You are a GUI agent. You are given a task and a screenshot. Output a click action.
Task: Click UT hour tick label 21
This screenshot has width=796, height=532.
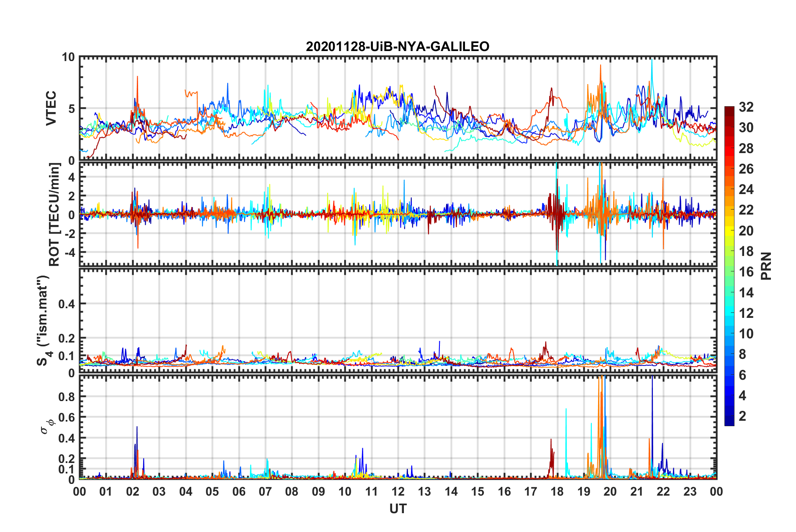(x=637, y=491)
